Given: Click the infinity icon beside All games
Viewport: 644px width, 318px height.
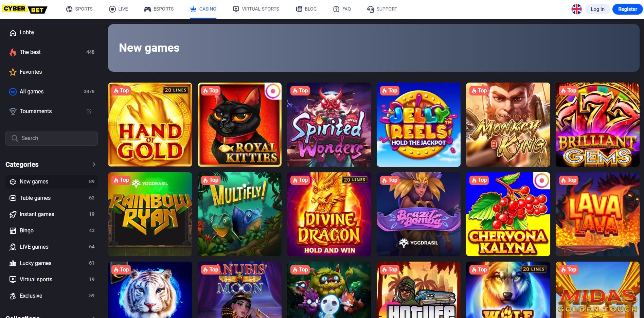Looking at the screenshot, I should tap(13, 92).
